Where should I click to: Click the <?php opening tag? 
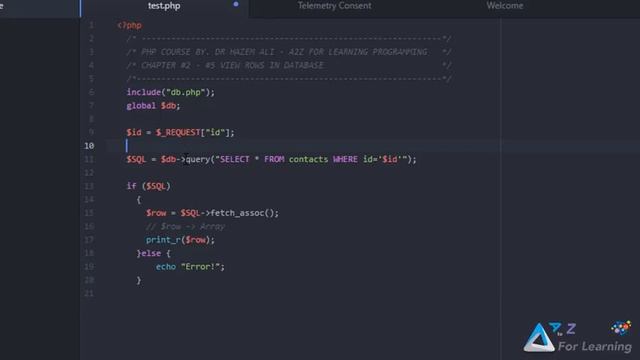(x=129, y=25)
